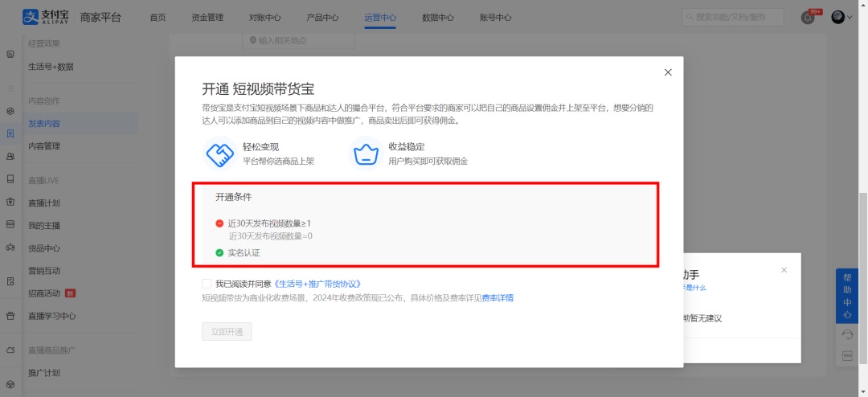Close the assistant panel at bottom right
The height and width of the screenshot is (397, 868).
click(x=784, y=270)
